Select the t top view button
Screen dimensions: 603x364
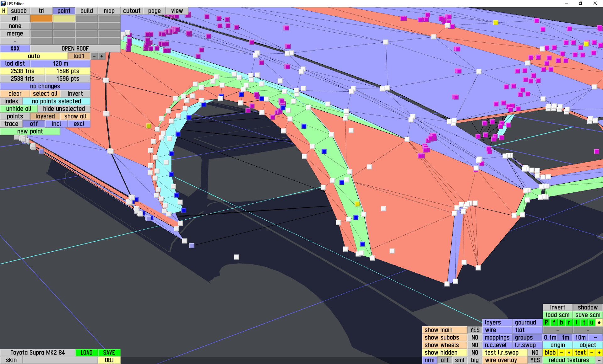(584, 323)
